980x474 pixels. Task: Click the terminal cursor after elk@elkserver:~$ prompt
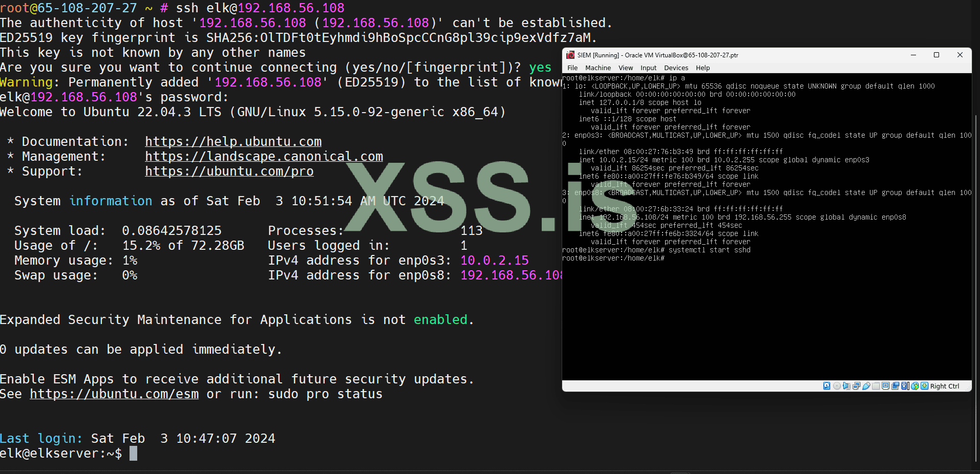133,453
